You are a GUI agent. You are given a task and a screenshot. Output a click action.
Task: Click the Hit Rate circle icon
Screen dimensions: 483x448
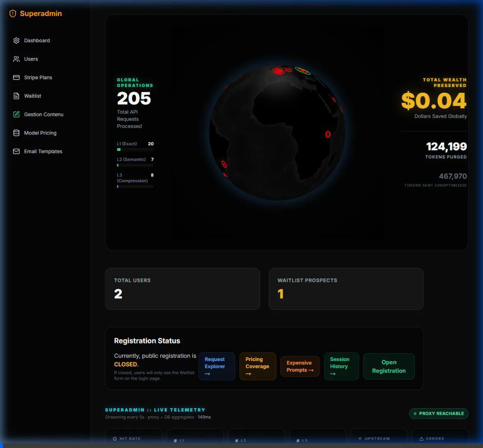coord(114,439)
